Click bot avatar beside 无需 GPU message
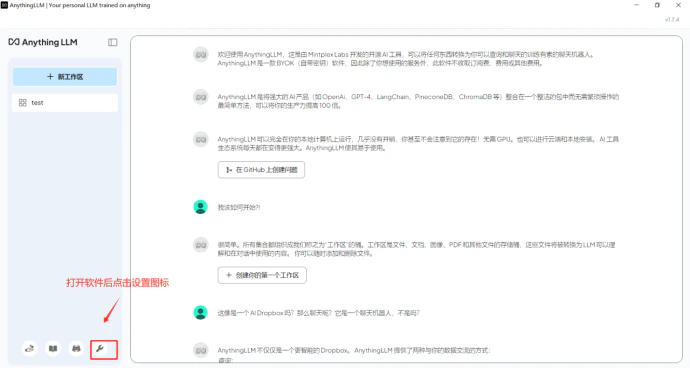Screen dimensions: 690x368 [x=201, y=139]
